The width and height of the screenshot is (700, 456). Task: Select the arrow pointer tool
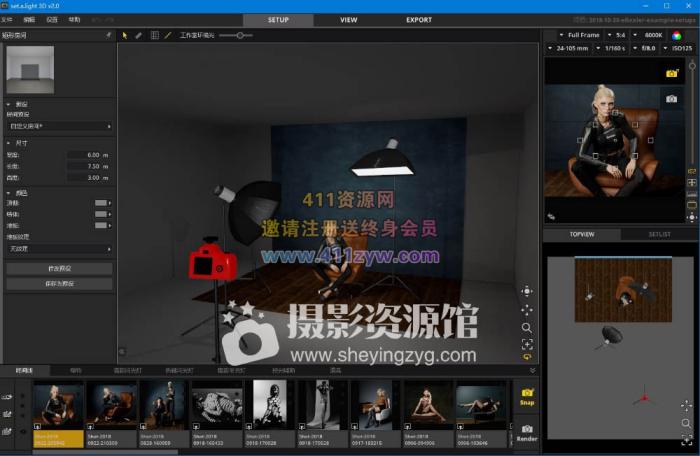(125, 35)
